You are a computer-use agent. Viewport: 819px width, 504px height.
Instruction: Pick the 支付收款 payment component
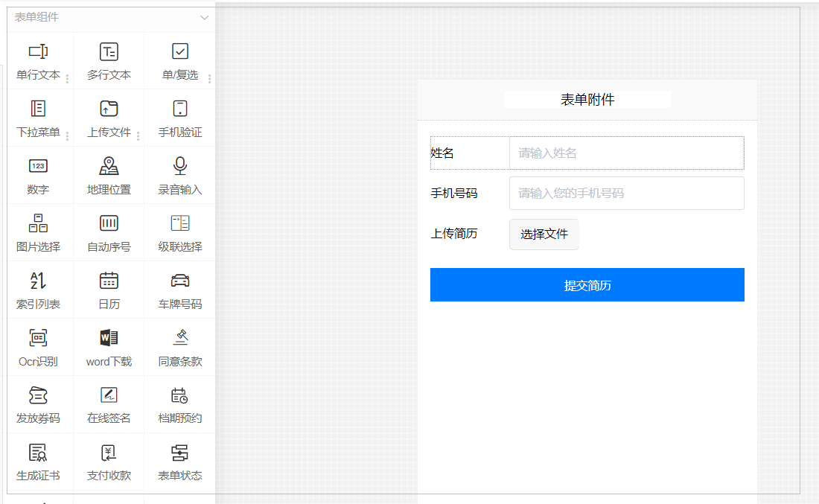109,462
